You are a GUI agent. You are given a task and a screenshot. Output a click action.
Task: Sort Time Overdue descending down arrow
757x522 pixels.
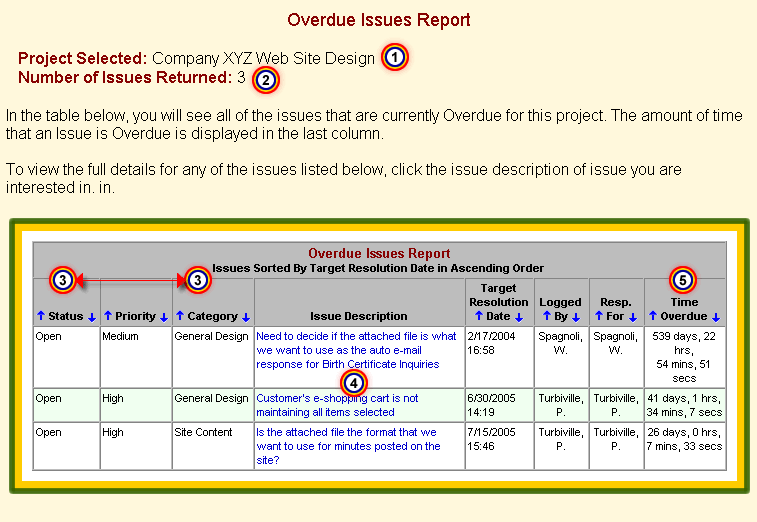[716, 317]
